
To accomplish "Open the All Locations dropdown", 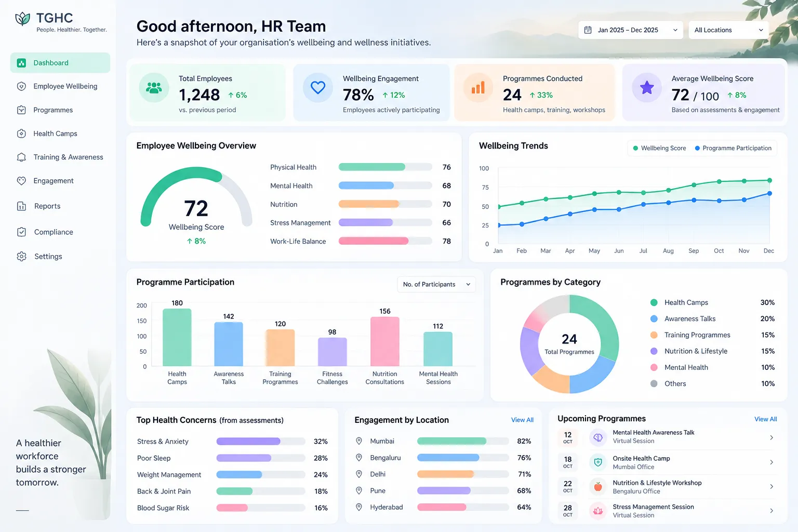I will click(728, 30).
